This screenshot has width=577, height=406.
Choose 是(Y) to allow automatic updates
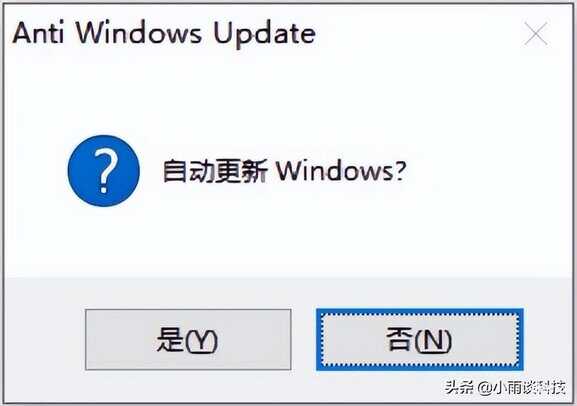coord(188,339)
